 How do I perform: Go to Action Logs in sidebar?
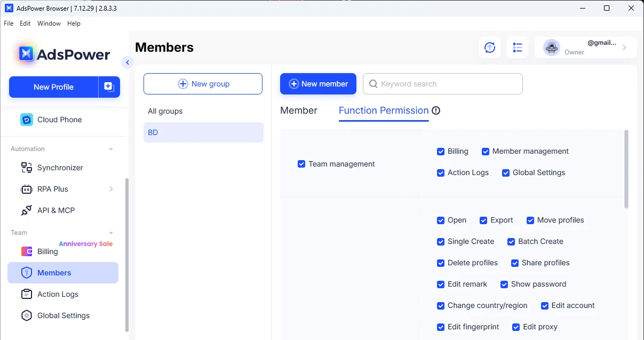58,294
